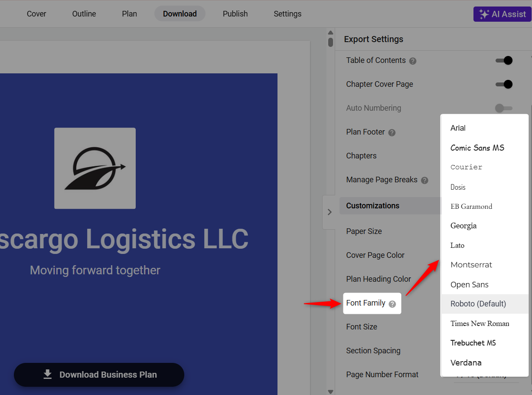Click the Font Size label
This screenshot has width=532, height=395.
(x=362, y=327)
